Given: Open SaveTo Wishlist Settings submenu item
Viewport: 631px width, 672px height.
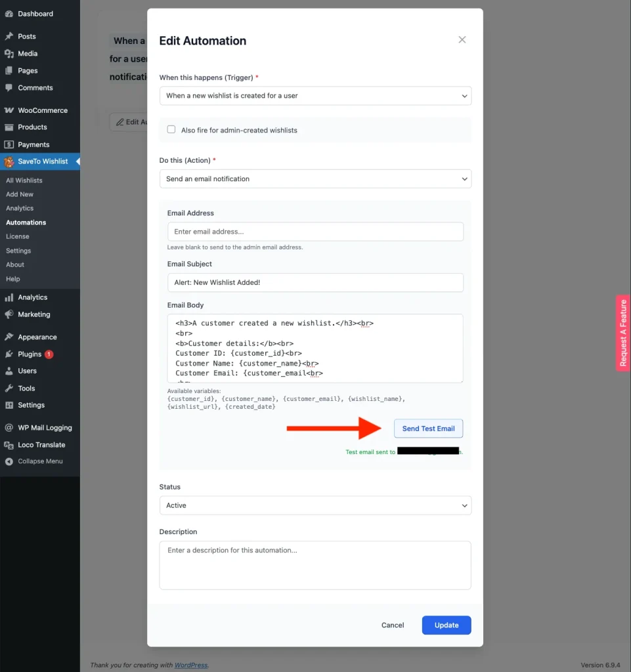Looking at the screenshot, I should (x=18, y=251).
